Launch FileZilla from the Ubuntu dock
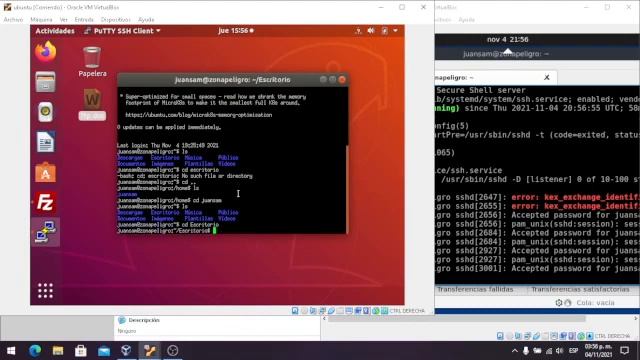This screenshot has width=640, height=360. pos(45,202)
